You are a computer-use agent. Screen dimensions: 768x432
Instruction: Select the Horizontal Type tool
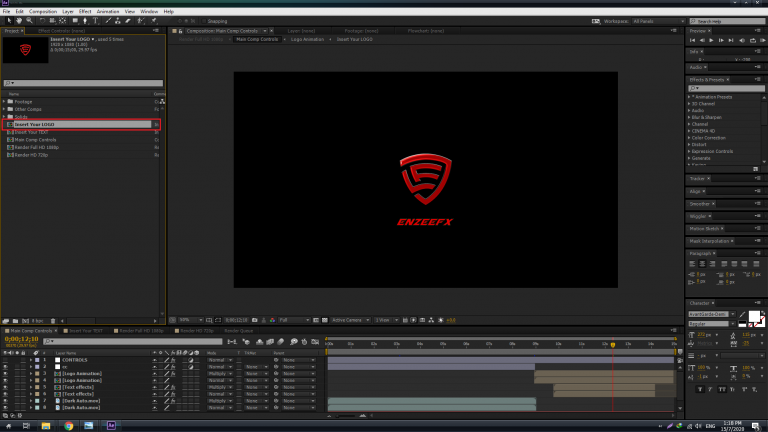96,21
